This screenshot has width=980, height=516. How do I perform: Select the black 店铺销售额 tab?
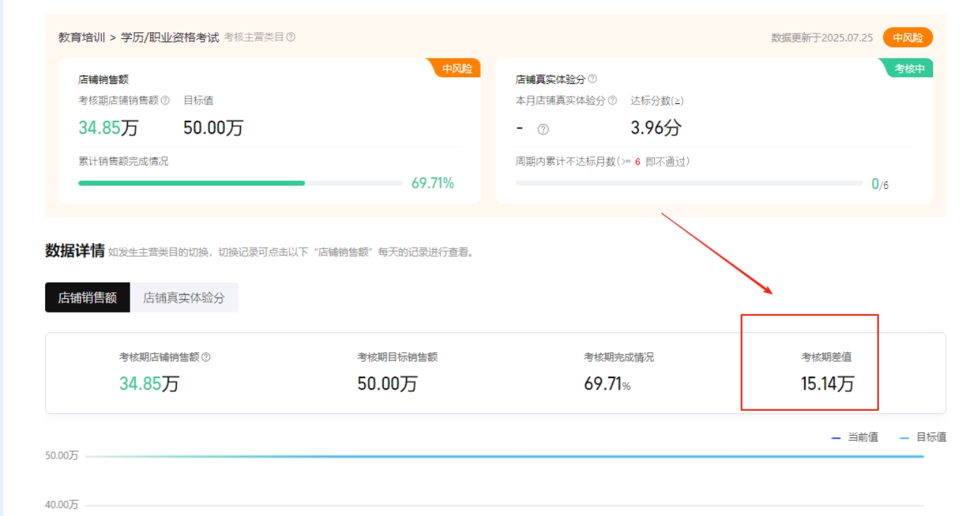[x=87, y=298]
